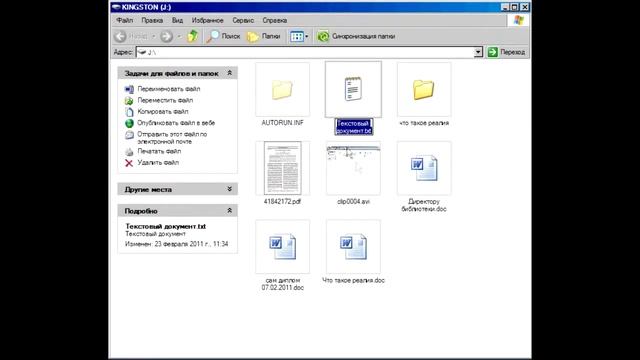Open the Сервис menu

243,20
